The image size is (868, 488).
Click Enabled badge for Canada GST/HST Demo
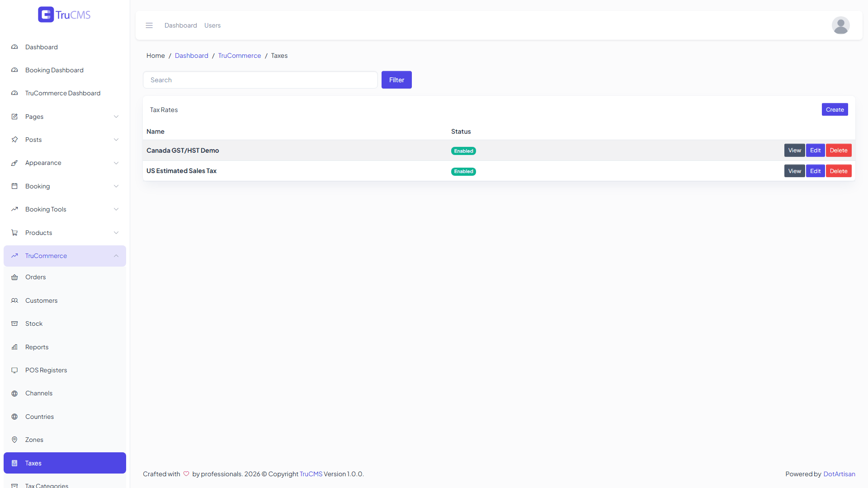(463, 151)
